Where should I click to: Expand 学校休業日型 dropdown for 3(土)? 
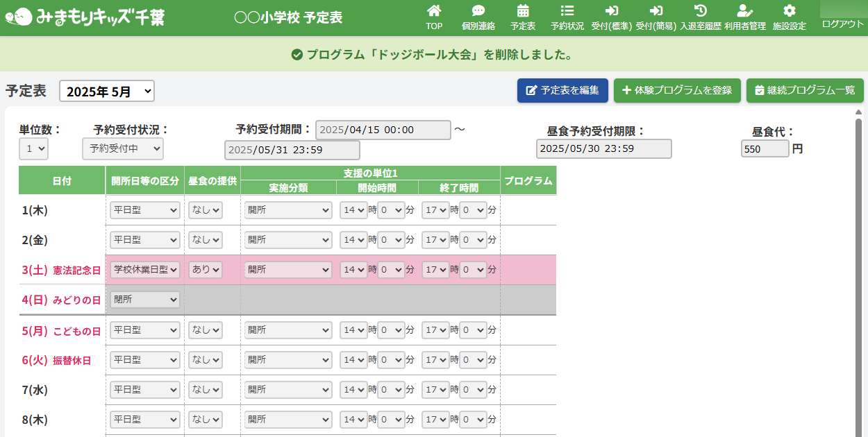point(144,270)
